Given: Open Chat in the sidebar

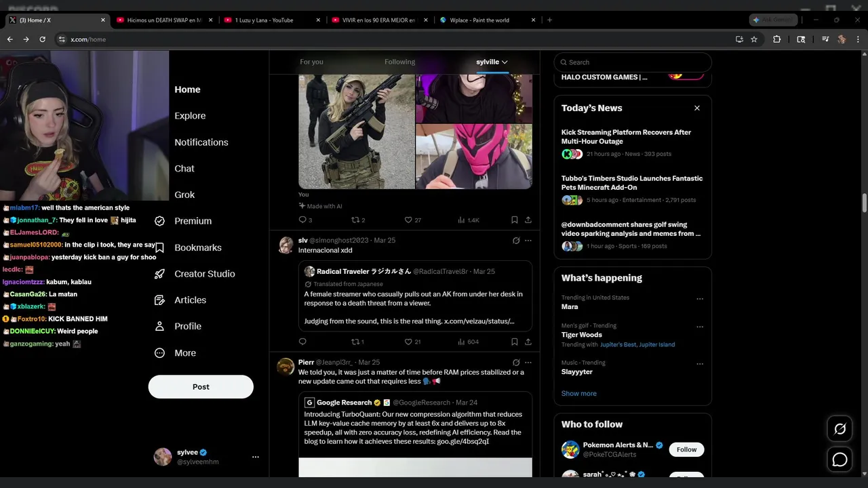Looking at the screenshot, I should click(184, 168).
